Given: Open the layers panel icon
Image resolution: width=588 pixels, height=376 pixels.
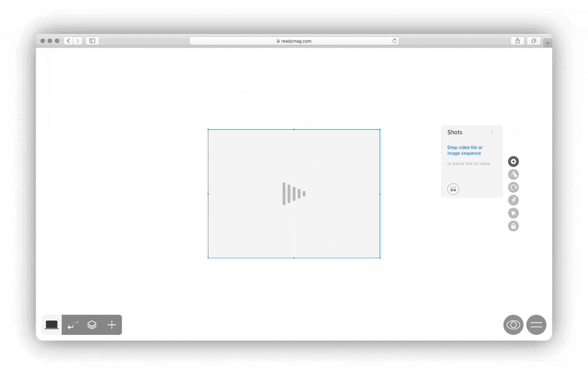Looking at the screenshot, I should [x=92, y=325].
